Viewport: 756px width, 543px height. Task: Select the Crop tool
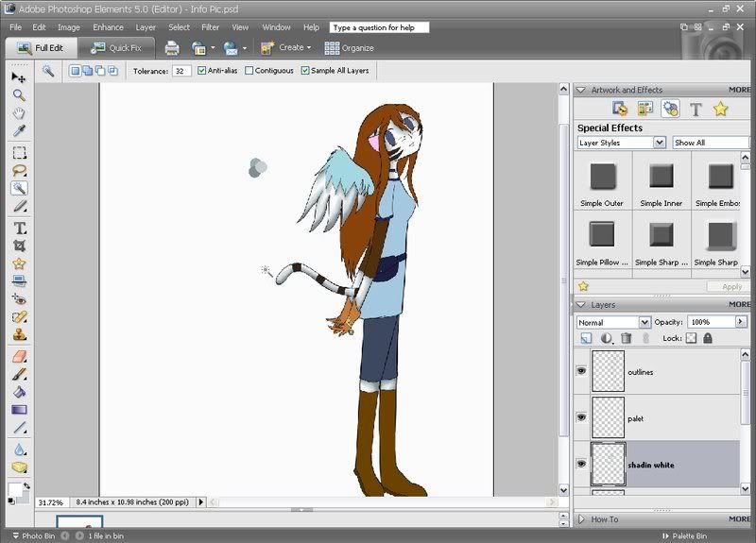19,246
